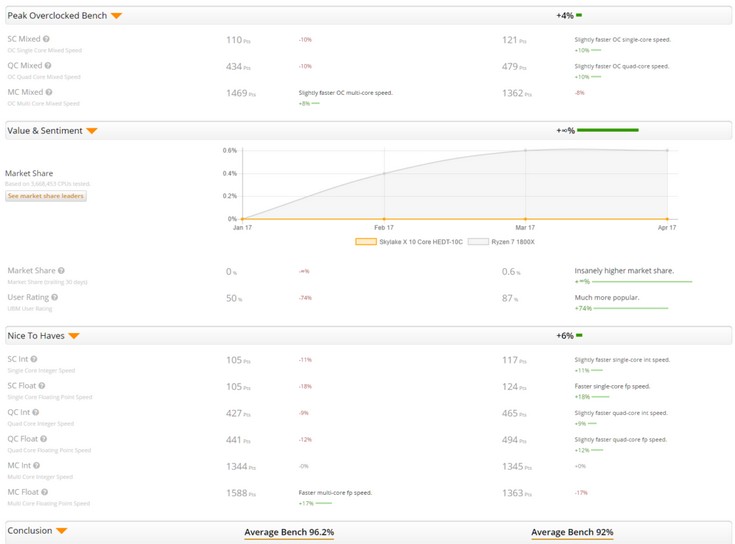
Task: Click the help icon beside MC Mixed
Action: (x=50, y=92)
